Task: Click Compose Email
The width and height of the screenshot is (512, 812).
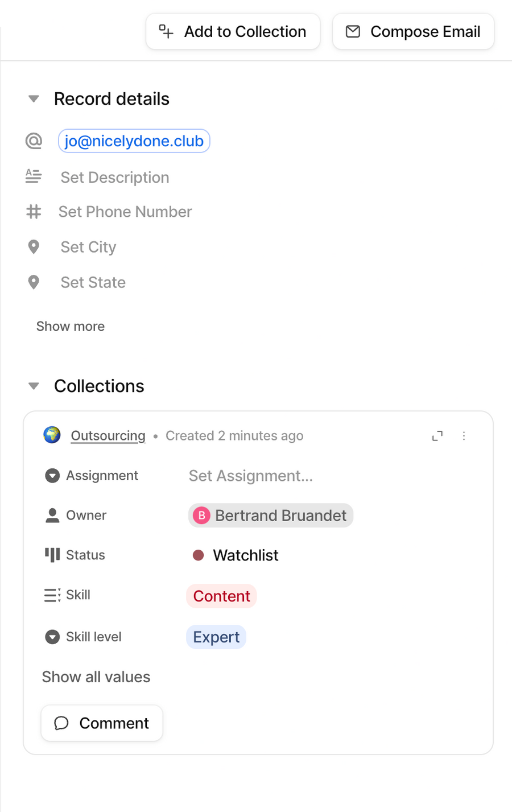Action: (413, 31)
